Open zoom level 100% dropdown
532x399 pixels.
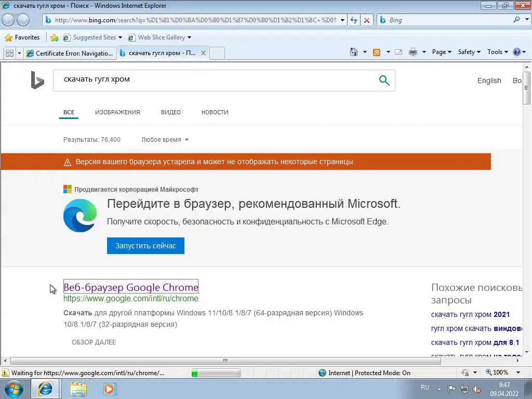click(x=518, y=373)
